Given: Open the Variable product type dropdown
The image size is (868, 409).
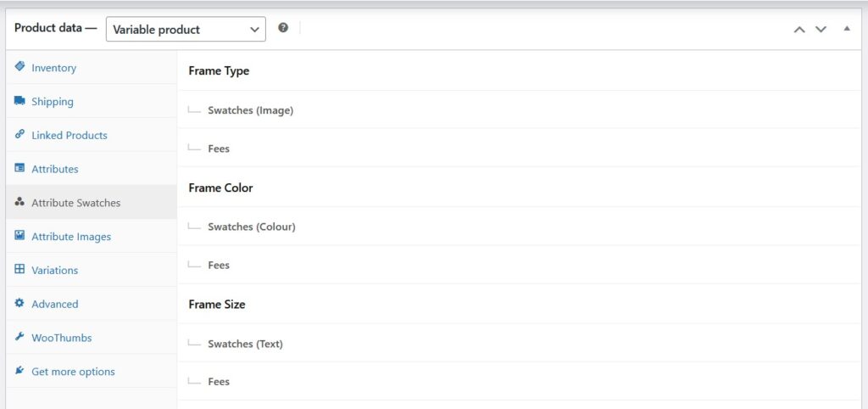Looking at the screenshot, I should tap(186, 29).
